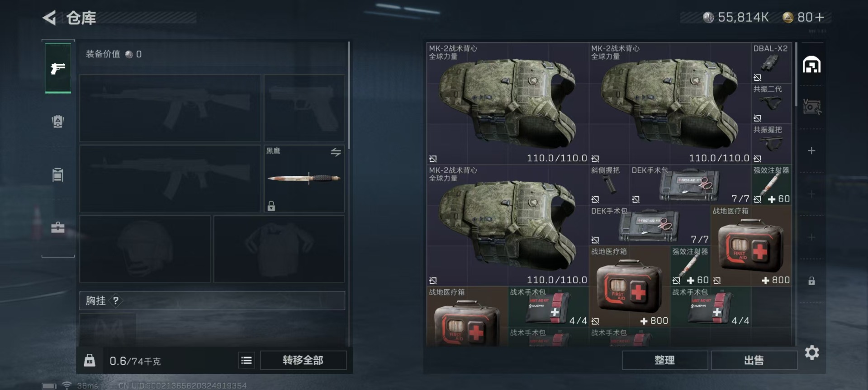The image size is (868, 390).
Task: Select the weapons gun tab icon
Action: coord(58,68)
